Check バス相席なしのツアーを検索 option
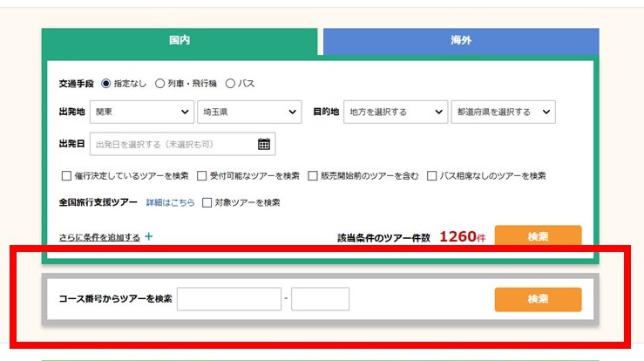 pyautogui.click(x=431, y=175)
